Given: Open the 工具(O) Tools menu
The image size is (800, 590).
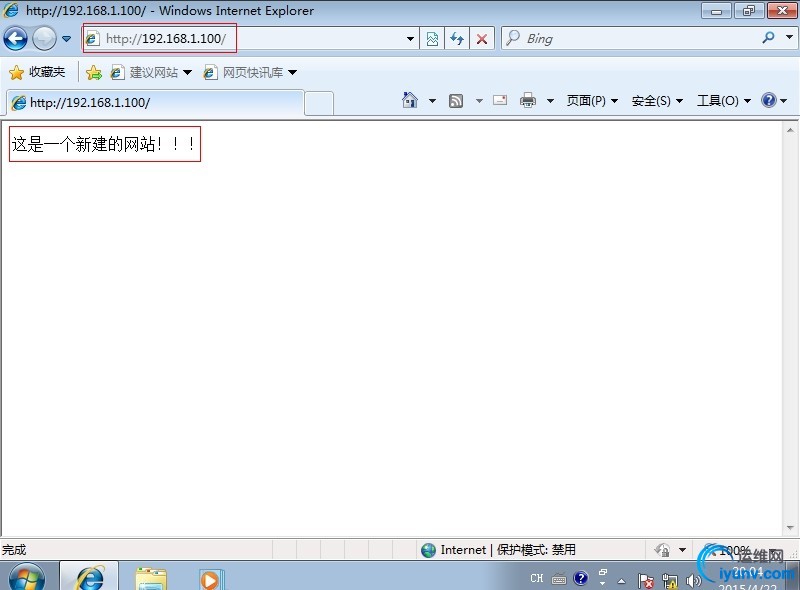Looking at the screenshot, I should pos(724,101).
